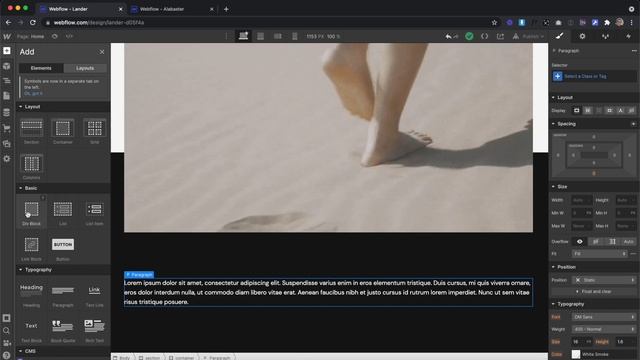Set display to inline (A icon)
Screen dimensions: 640x360
click(621, 111)
